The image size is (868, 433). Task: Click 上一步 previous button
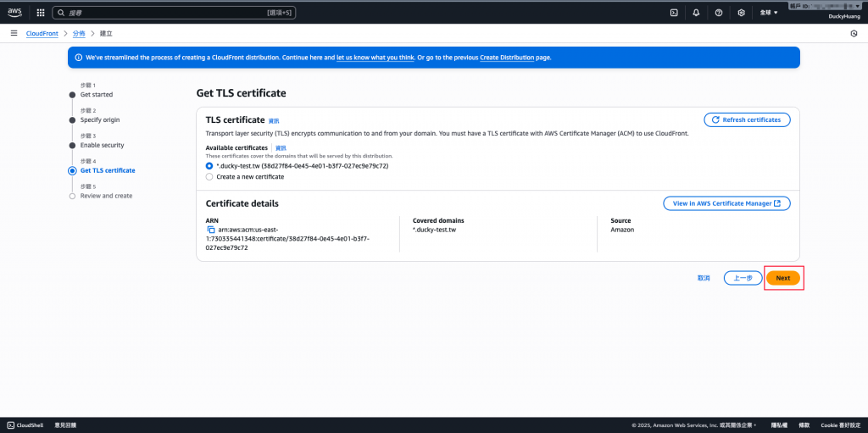click(743, 278)
